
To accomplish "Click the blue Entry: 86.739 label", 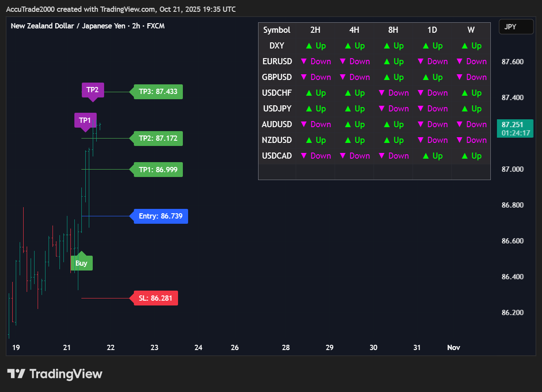I will point(161,216).
